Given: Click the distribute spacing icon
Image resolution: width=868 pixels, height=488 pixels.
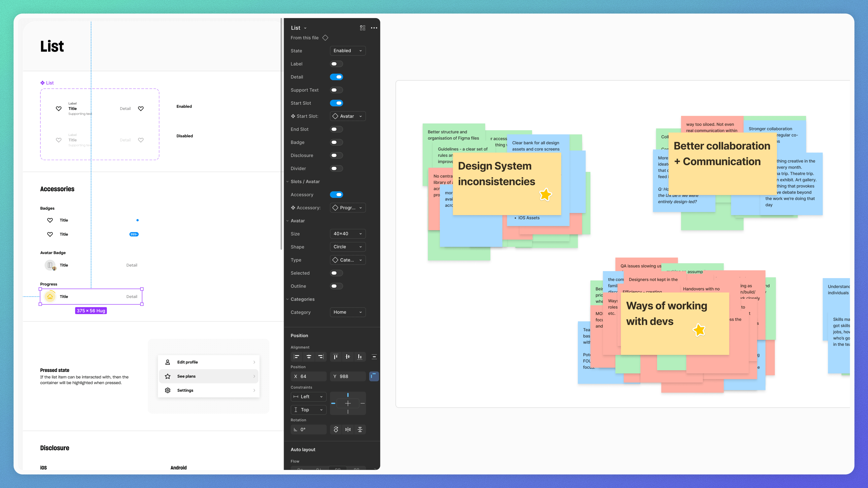Looking at the screenshot, I should [x=374, y=357].
